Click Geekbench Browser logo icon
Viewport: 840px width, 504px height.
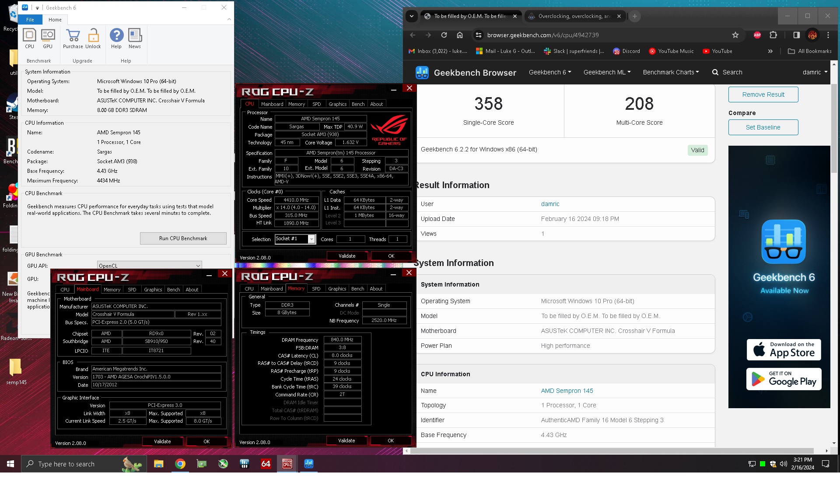coord(422,72)
